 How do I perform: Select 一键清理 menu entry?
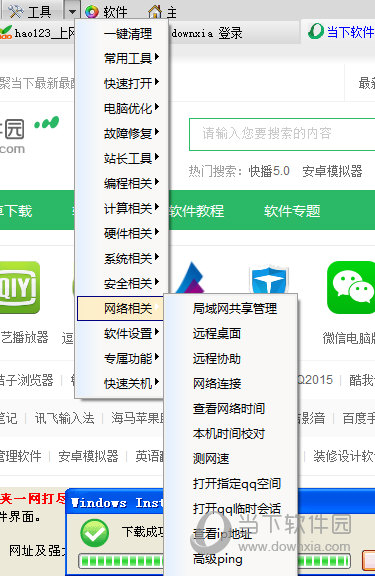pos(121,34)
